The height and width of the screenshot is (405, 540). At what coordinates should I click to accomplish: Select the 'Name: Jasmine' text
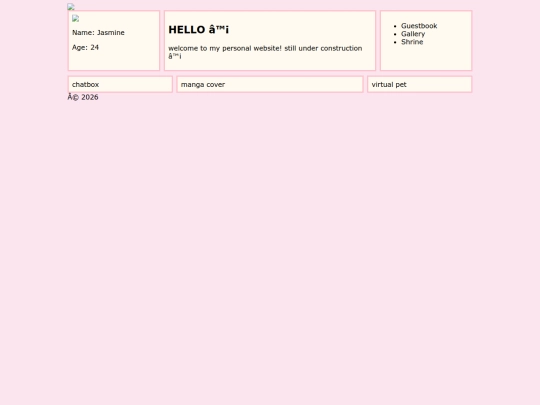click(98, 33)
